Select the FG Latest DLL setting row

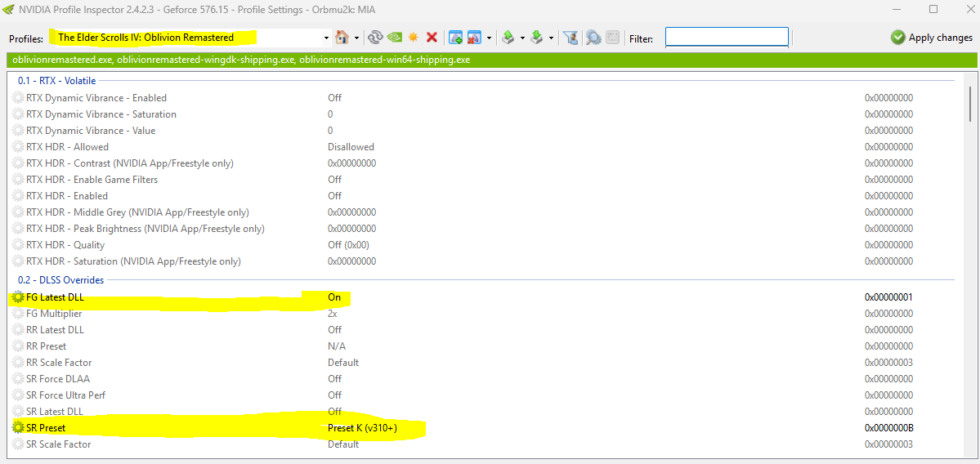(x=485, y=297)
